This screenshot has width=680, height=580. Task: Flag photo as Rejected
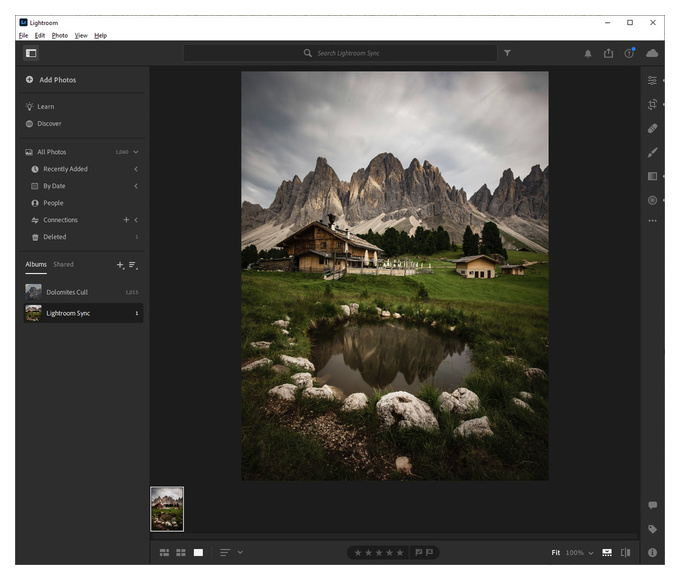[429, 552]
